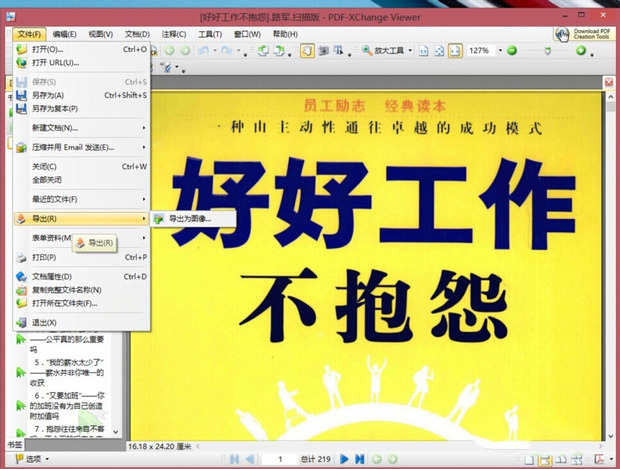Open bookmark '6. "又要加班"'

click(x=69, y=406)
